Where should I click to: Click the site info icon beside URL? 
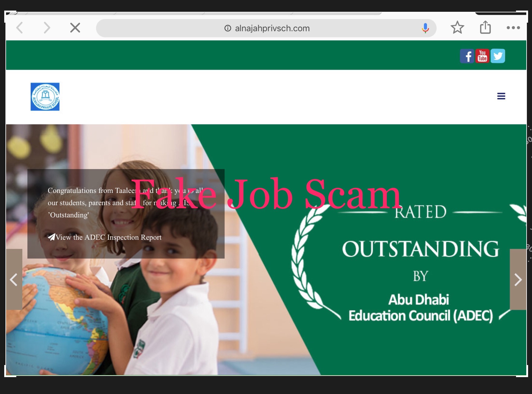[x=228, y=28]
